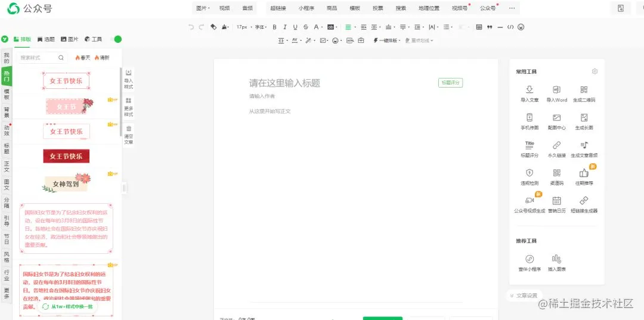Open the 导入Word tool
This screenshot has height=320, width=644.
(x=556, y=94)
